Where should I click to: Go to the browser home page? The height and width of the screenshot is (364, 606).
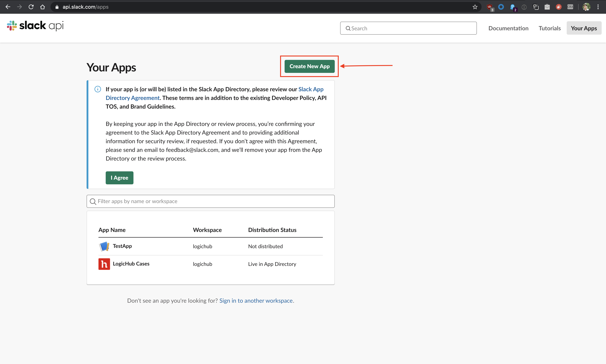point(42,7)
